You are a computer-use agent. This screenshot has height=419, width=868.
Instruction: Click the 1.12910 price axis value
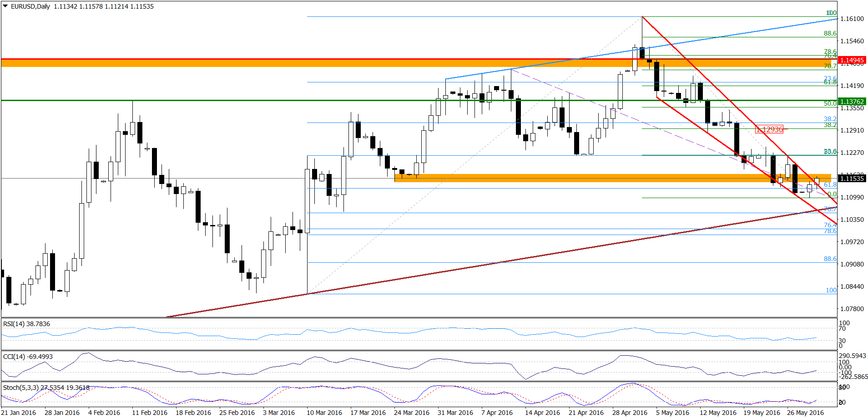coord(852,130)
